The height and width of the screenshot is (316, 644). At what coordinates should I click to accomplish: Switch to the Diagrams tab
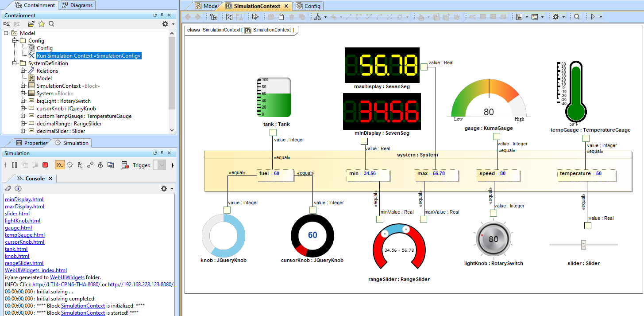click(x=77, y=5)
